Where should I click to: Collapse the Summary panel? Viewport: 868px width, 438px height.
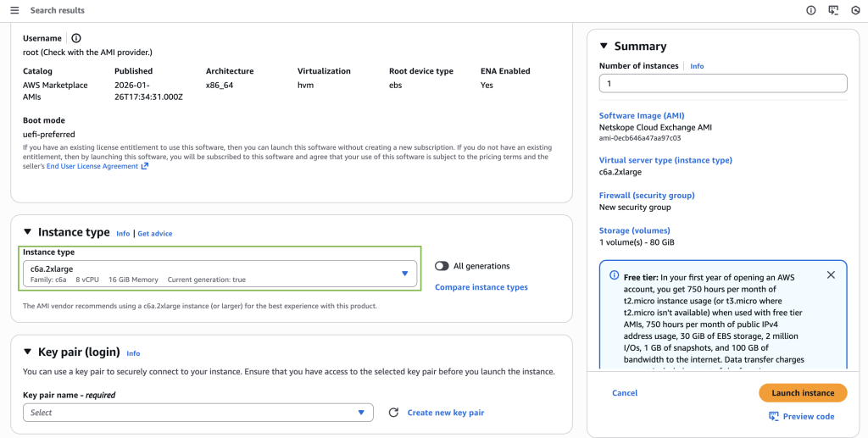click(x=604, y=46)
